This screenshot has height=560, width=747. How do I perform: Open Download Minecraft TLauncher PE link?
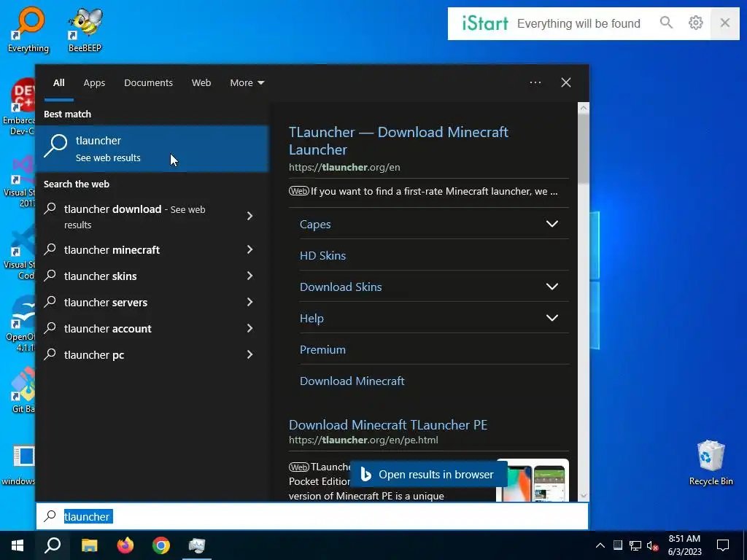click(x=388, y=425)
